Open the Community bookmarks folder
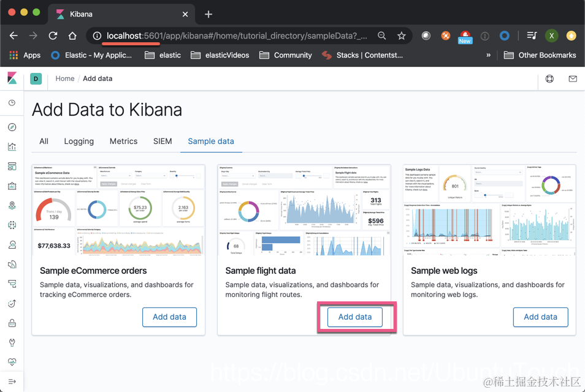585x392 pixels. pyautogui.click(x=285, y=55)
